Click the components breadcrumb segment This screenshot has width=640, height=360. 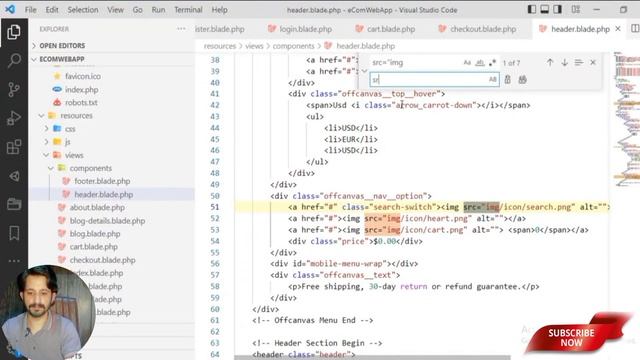point(293,46)
